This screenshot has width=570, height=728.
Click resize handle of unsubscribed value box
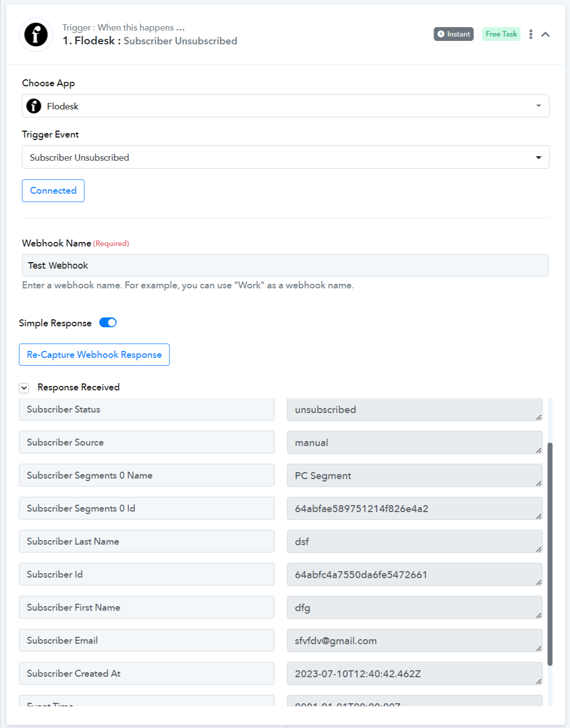point(538,417)
